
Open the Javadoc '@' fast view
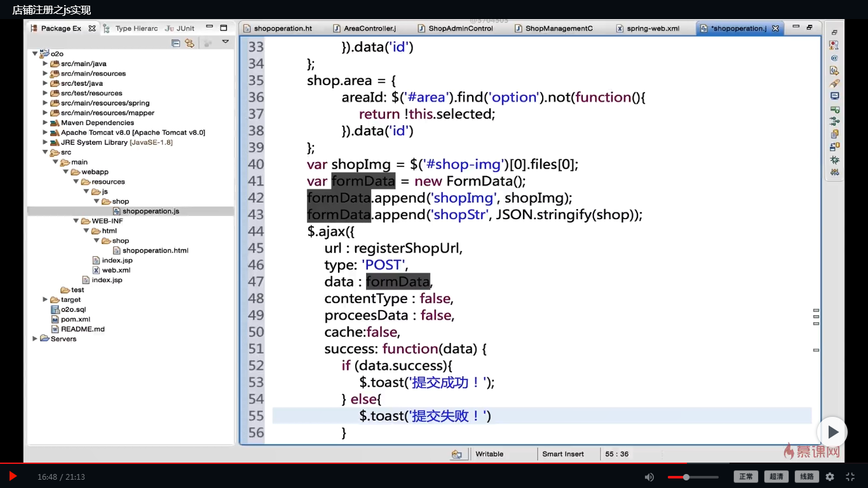click(834, 58)
